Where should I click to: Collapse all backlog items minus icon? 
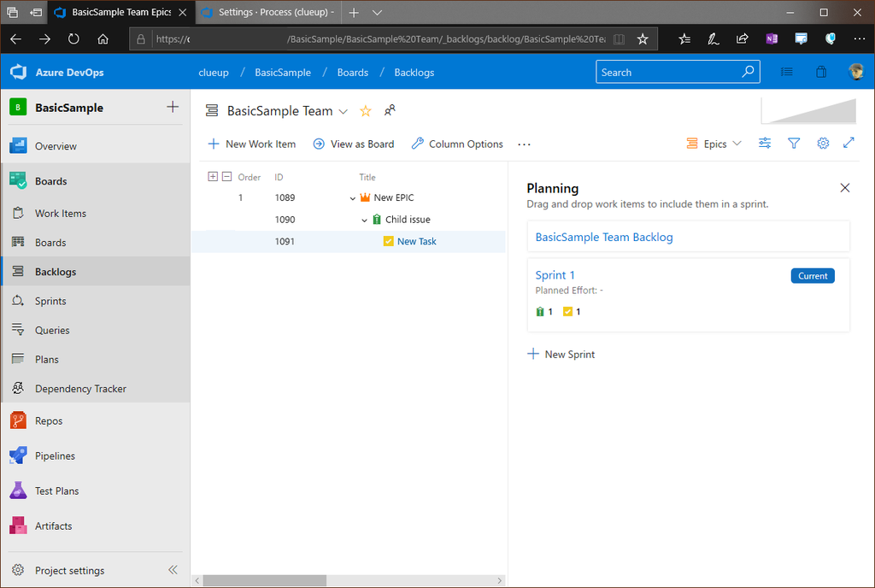(226, 176)
